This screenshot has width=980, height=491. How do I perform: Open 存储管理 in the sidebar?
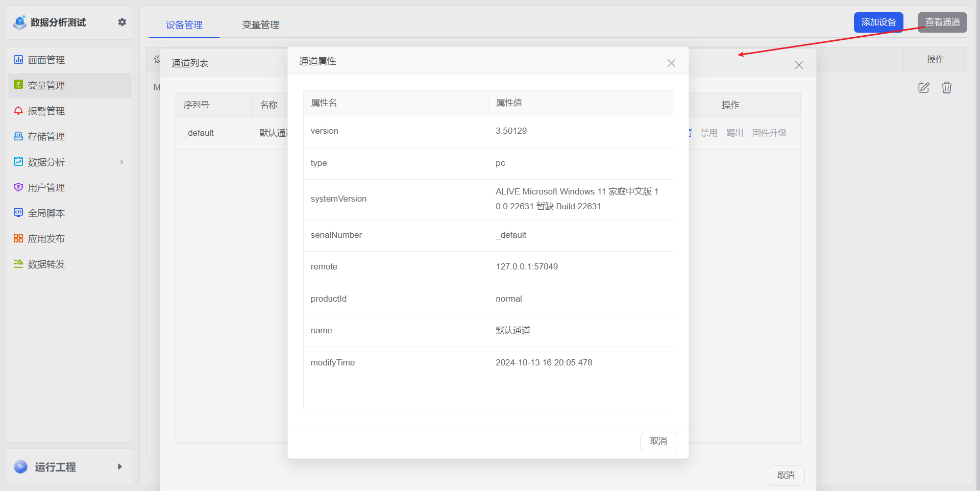point(46,137)
